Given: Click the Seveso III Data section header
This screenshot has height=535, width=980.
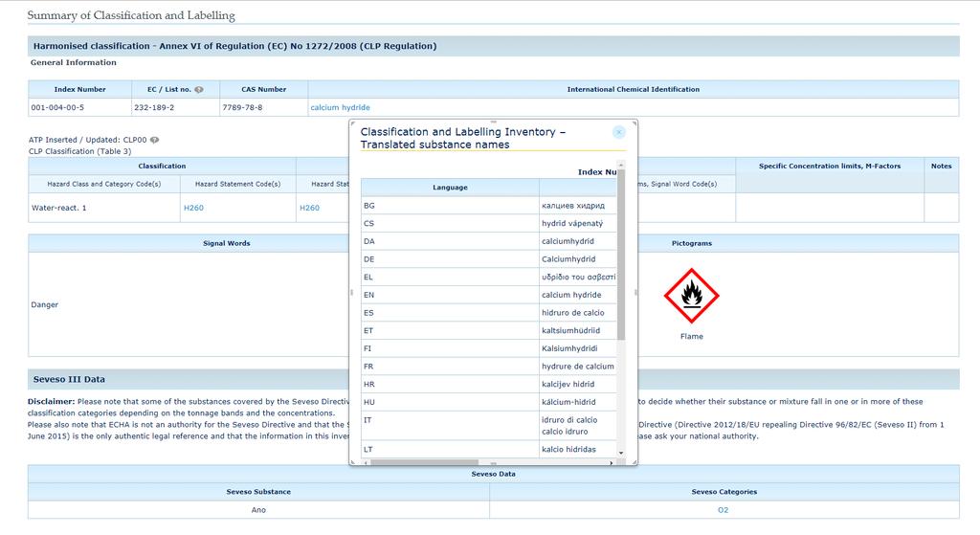Looking at the screenshot, I should [493, 379].
